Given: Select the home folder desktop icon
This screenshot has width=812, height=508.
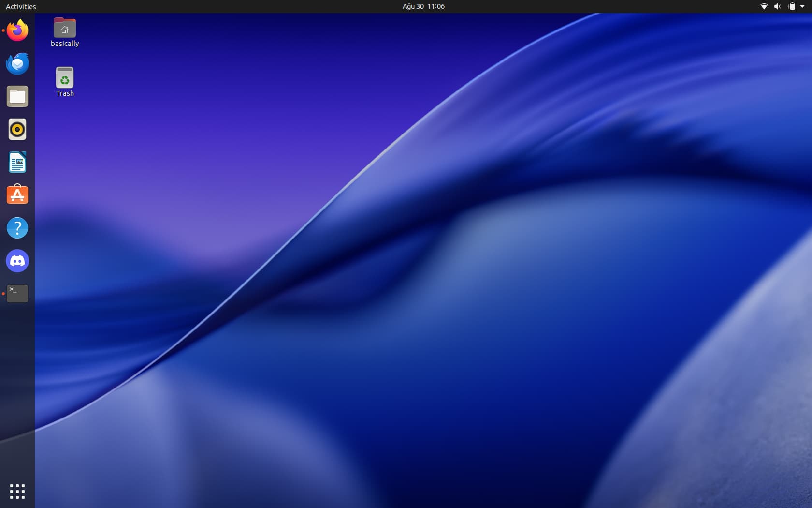Looking at the screenshot, I should 65,28.
